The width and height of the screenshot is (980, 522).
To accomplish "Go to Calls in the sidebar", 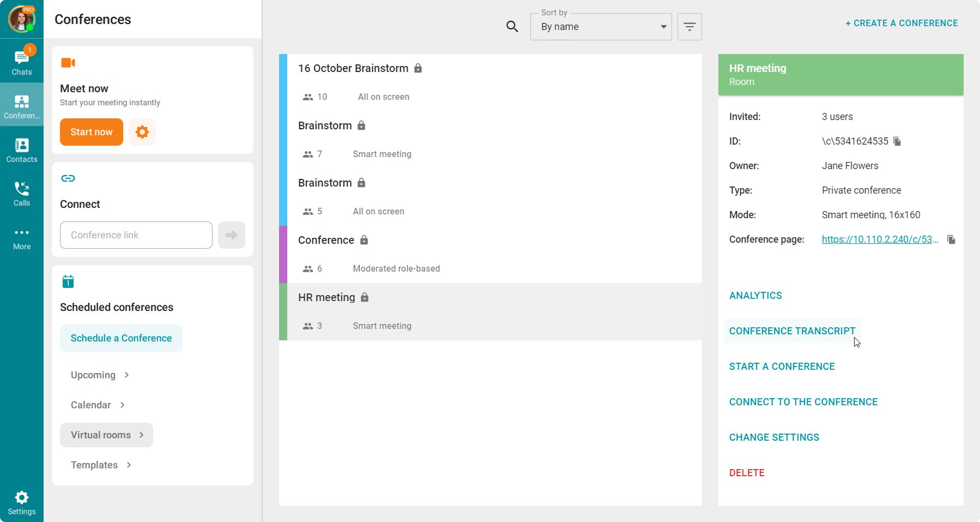I will pos(22,193).
